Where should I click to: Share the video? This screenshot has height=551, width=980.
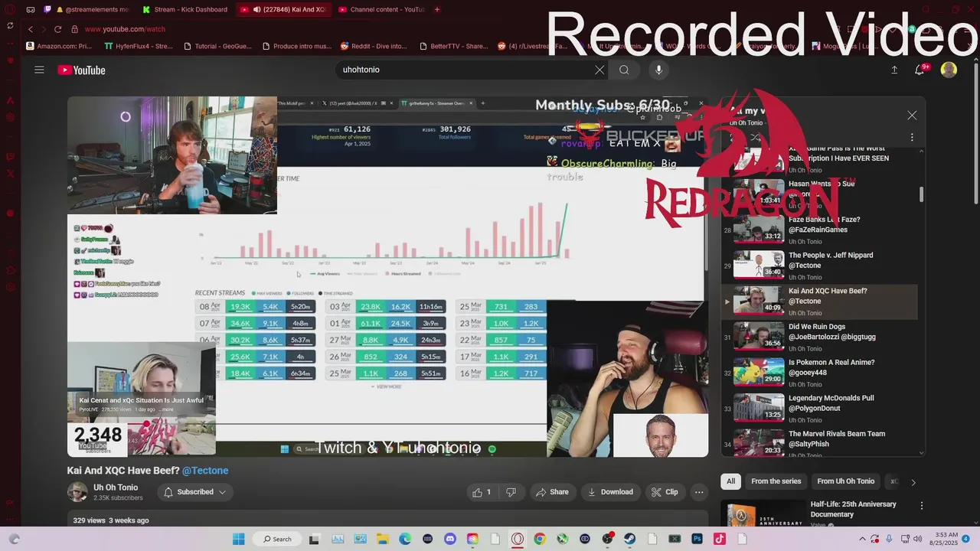(x=552, y=492)
